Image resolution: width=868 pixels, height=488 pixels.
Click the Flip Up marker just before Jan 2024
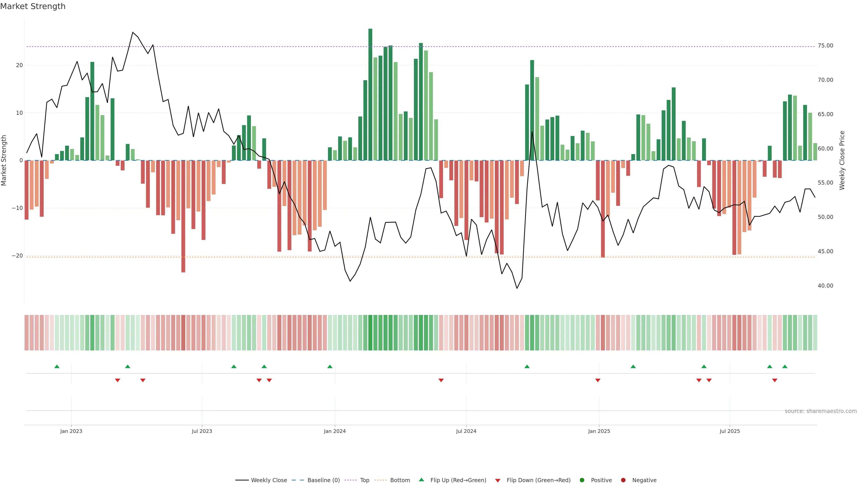(330, 366)
